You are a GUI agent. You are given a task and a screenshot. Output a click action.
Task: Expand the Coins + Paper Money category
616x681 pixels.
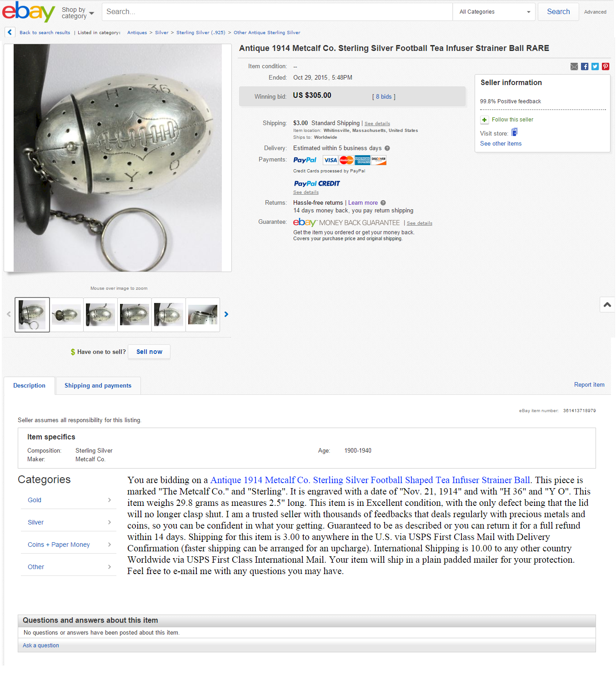tap(69, 545)
